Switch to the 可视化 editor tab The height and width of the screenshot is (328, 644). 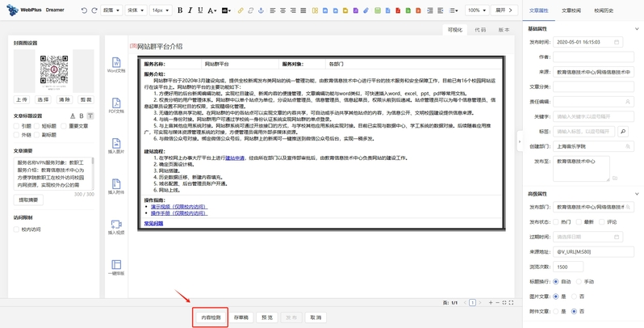pyautogui.click(x=454, y=30)
